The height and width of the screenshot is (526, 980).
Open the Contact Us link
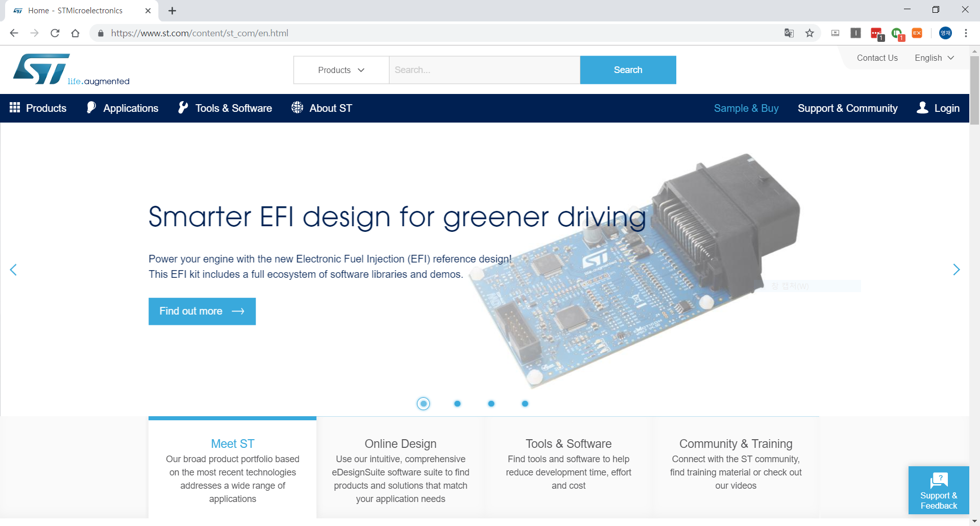877,58
